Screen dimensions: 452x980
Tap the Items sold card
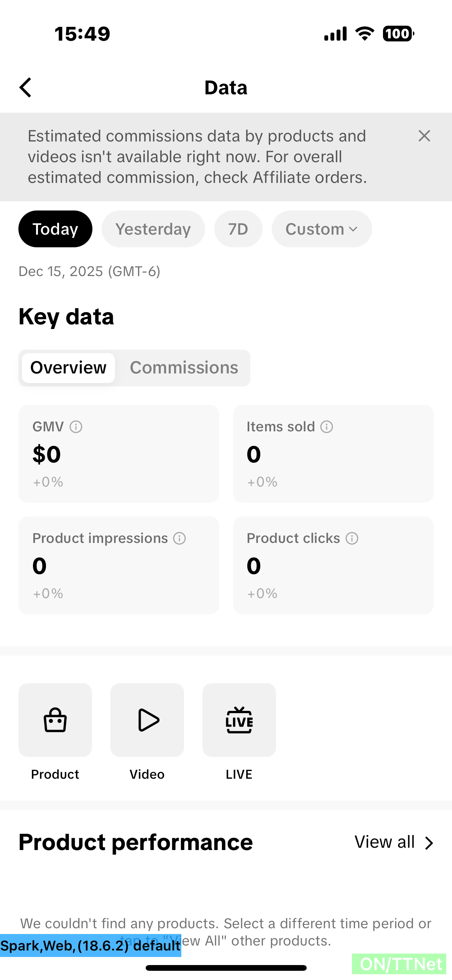[x=333, y=454]
